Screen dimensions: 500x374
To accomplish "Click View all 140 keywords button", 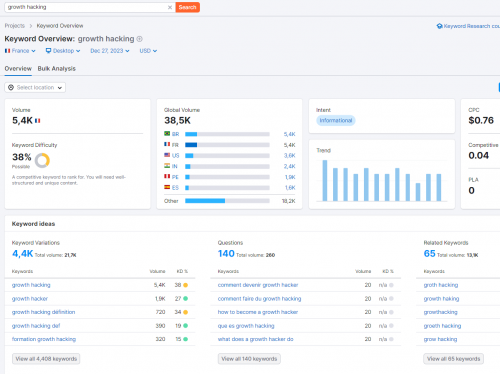I will click(x=249, y=359).
